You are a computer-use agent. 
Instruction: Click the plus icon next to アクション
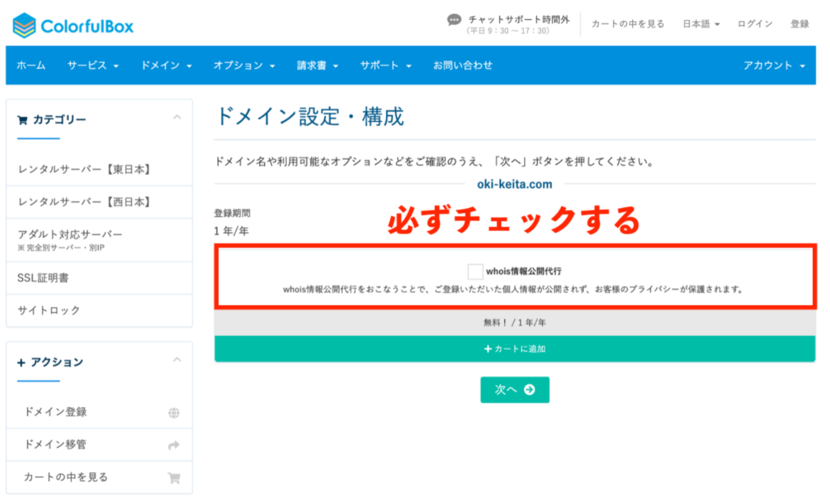pyautogui.click(x=22, y=362)
